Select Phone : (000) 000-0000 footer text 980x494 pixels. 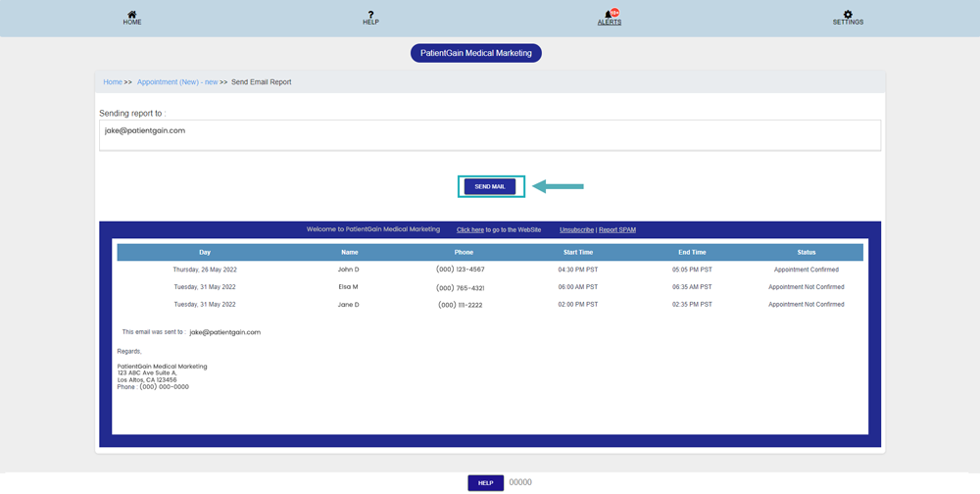click(x=153, y=387)
